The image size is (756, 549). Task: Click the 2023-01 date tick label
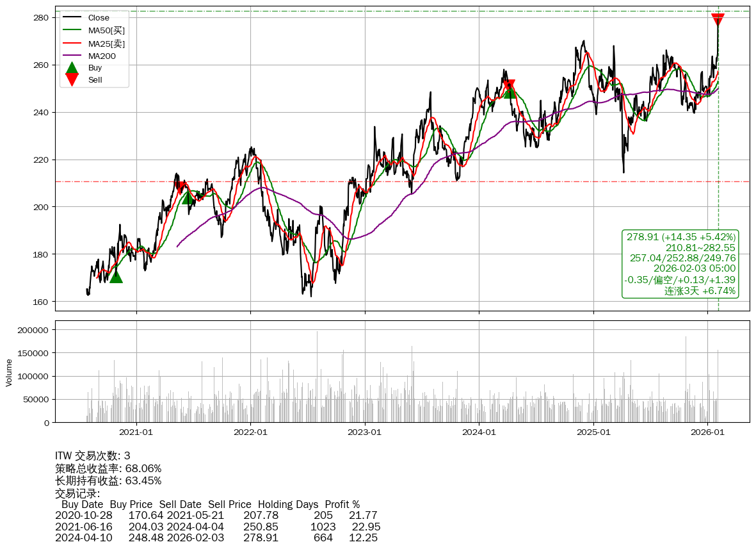tap(365, 432)
